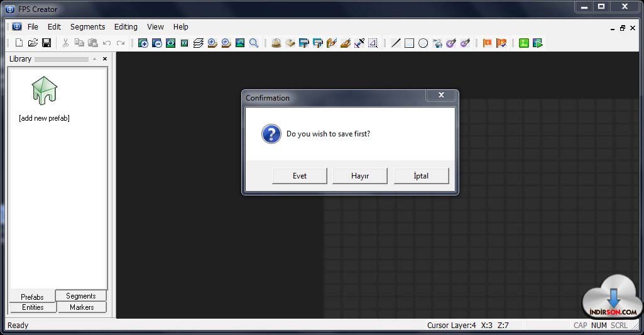Viewport: 644px width, 335px height.
Task: Open the Editing menu
Action: [126, 27]
